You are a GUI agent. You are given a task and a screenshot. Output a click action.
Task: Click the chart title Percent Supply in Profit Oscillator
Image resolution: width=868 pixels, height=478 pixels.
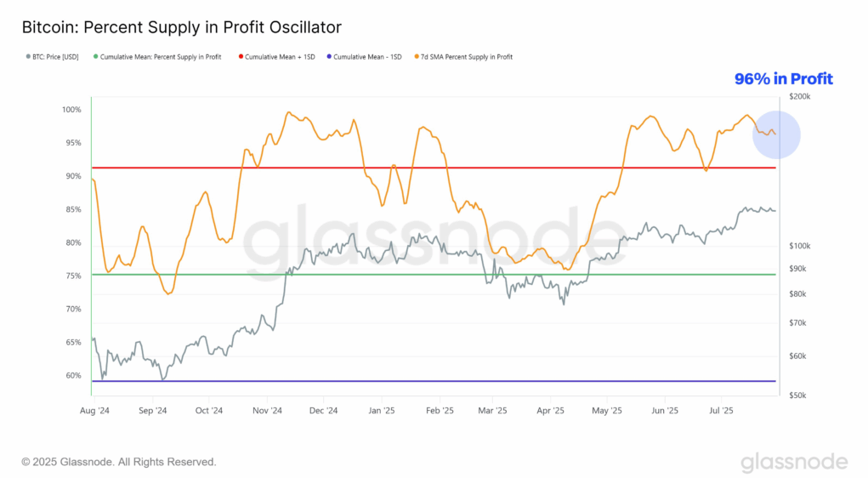182,27
